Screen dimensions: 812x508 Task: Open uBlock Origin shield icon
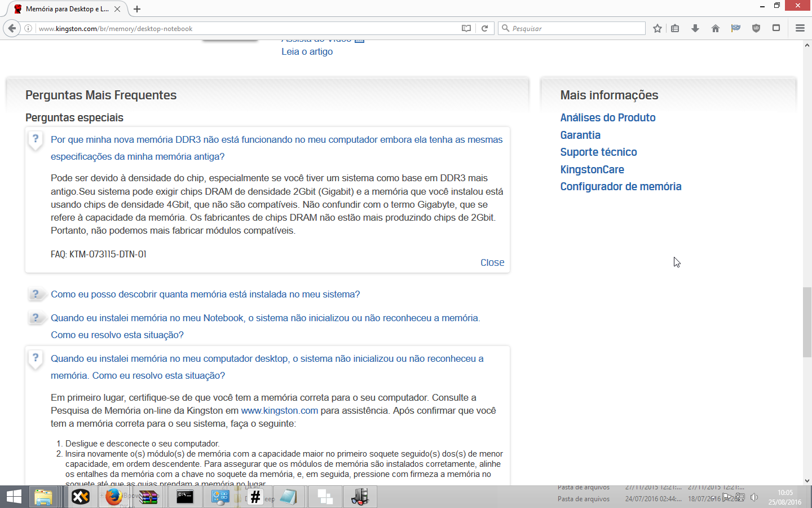click(756, 28)
